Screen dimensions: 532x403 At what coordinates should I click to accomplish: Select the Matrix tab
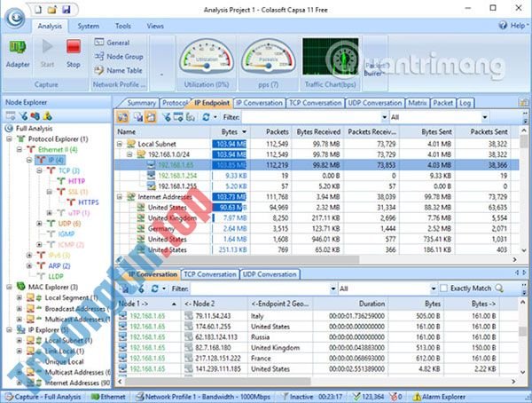419,103
